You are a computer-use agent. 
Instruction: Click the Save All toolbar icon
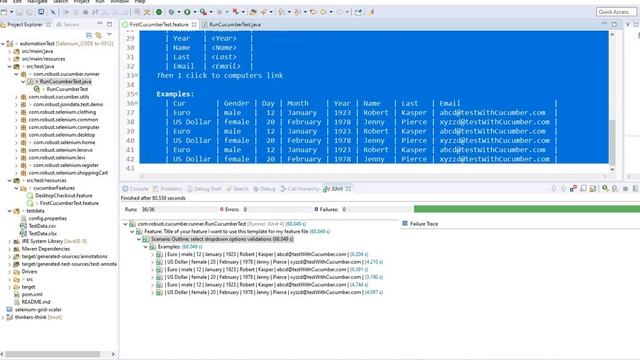[29, 12]
